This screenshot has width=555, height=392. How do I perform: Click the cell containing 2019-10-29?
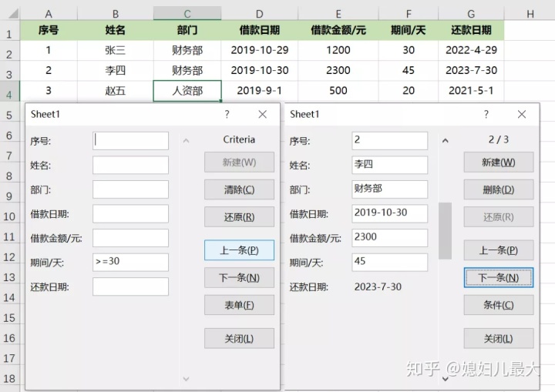pos(260,50)
